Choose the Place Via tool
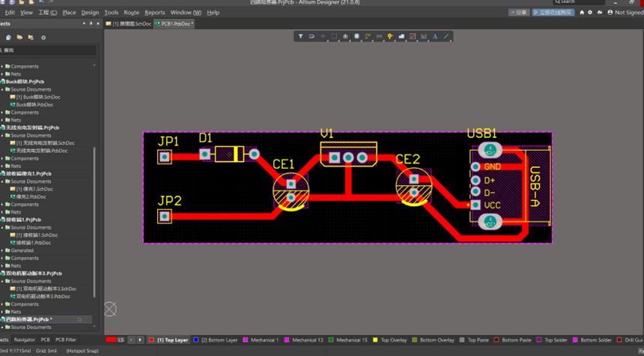Viewport: 644px width, 356px height. (x=390, y=36)
